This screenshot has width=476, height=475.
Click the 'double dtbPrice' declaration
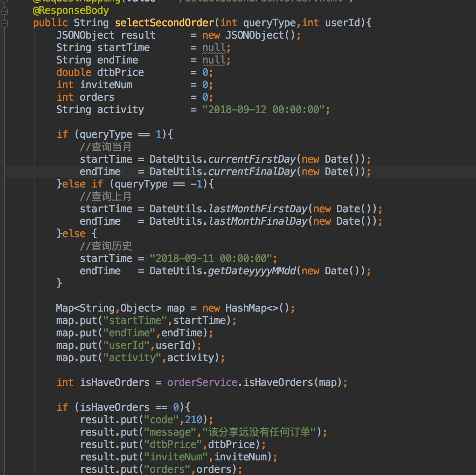(100, 73)
